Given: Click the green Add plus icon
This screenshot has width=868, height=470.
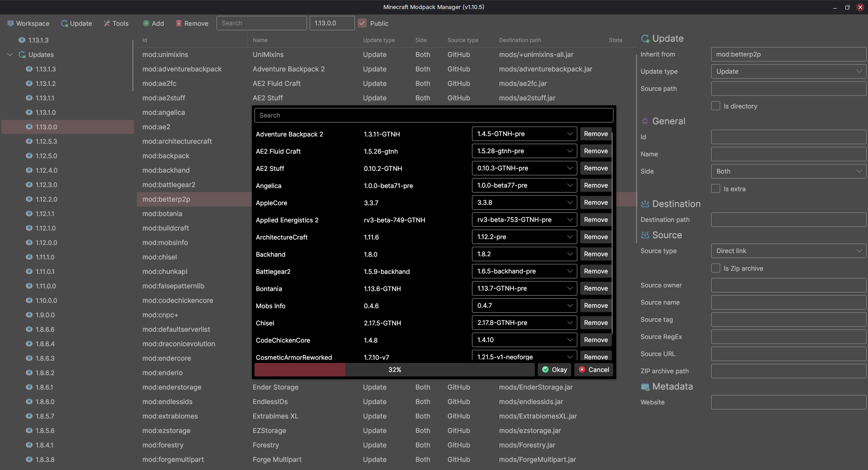Looking at the screenshot, I should [146, 23].
